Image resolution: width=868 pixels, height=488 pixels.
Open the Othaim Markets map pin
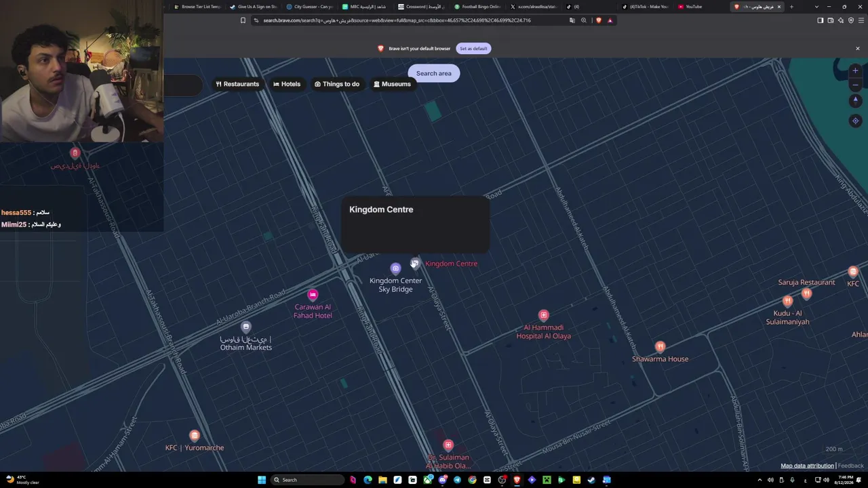[x=246, y=327]
